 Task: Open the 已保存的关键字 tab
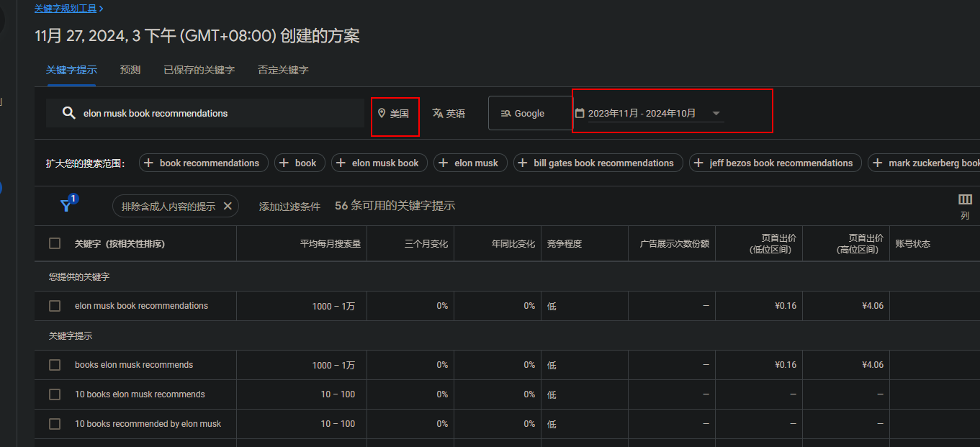click(199, 70)
